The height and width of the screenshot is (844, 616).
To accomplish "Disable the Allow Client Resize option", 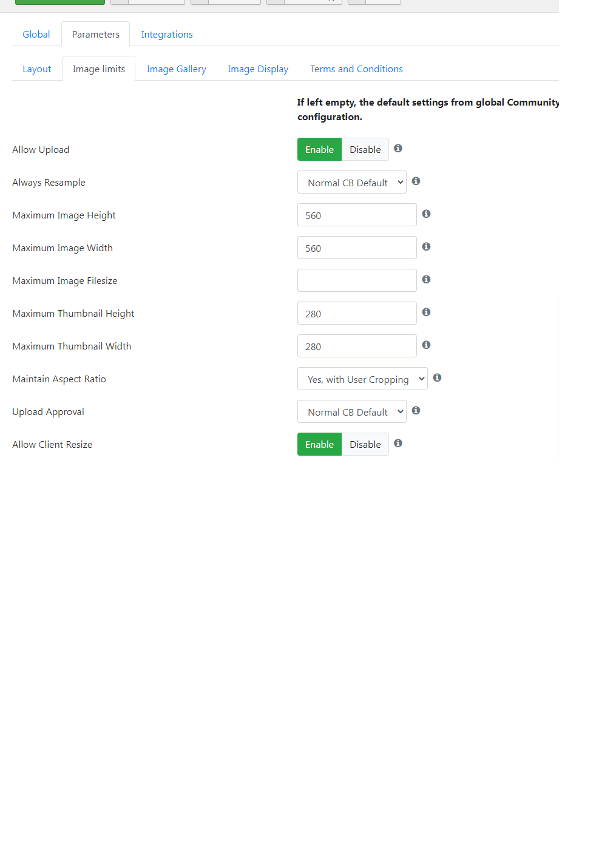I will (365, 444).
